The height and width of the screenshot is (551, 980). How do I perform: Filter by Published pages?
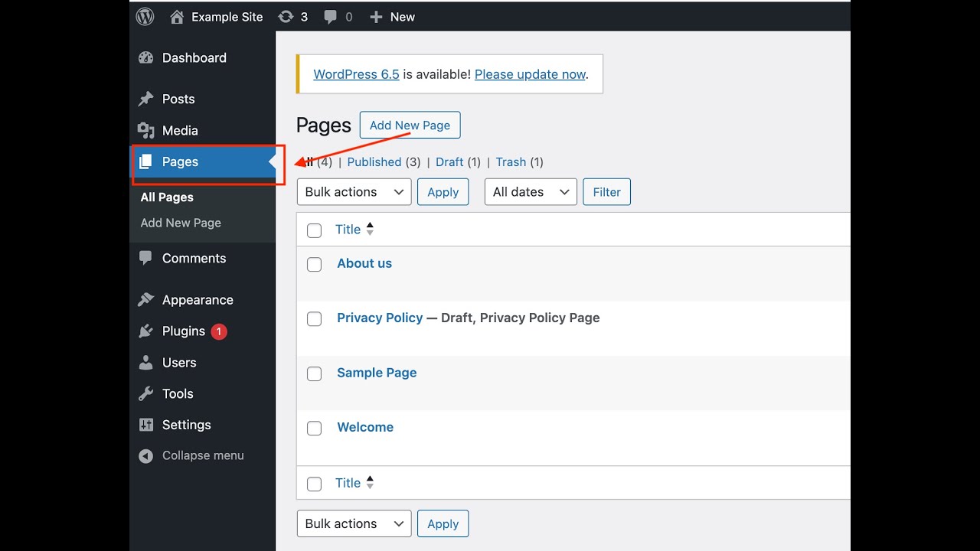(x=374, y=162)
